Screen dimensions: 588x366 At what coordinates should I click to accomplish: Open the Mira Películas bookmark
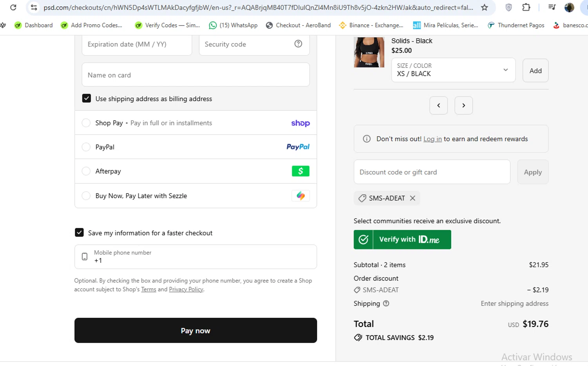(446, 25)
